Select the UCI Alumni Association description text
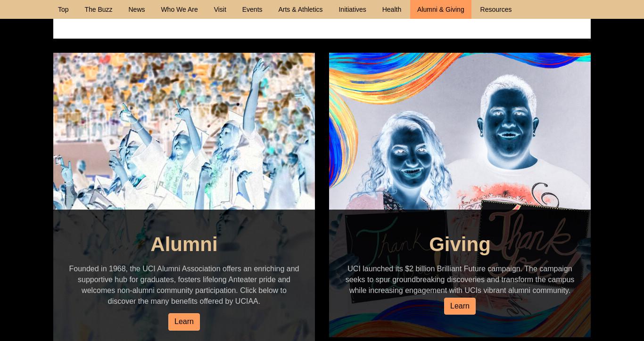 coord(184,285)
